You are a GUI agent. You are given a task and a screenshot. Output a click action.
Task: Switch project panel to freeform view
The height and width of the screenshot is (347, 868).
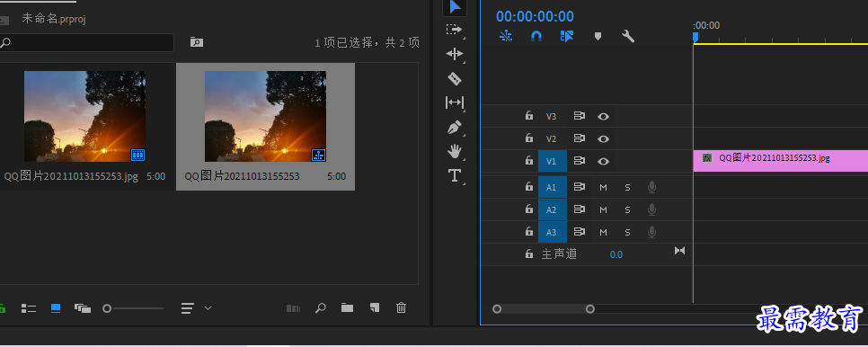pyautogui.click(x=83, y=308)
